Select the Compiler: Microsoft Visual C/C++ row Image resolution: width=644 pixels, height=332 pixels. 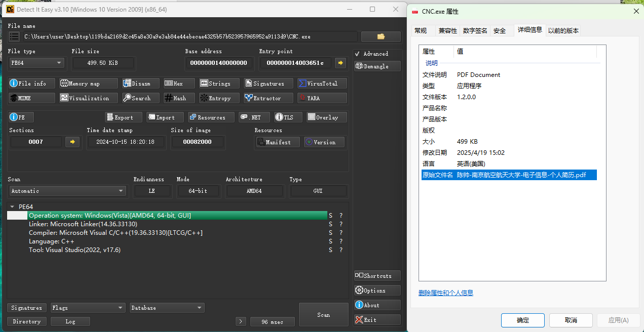coord(177,233)
